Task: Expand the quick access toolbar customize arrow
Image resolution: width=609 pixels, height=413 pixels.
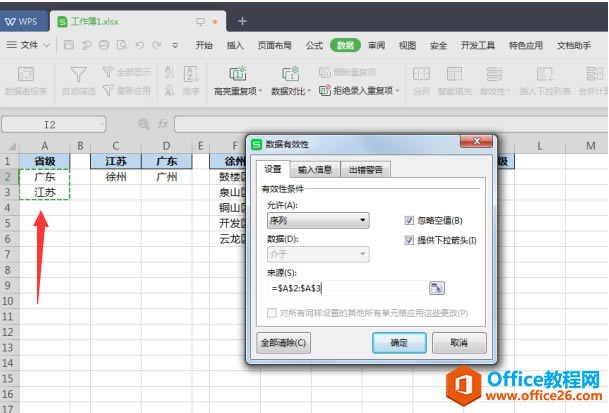Action: [175, 45]
